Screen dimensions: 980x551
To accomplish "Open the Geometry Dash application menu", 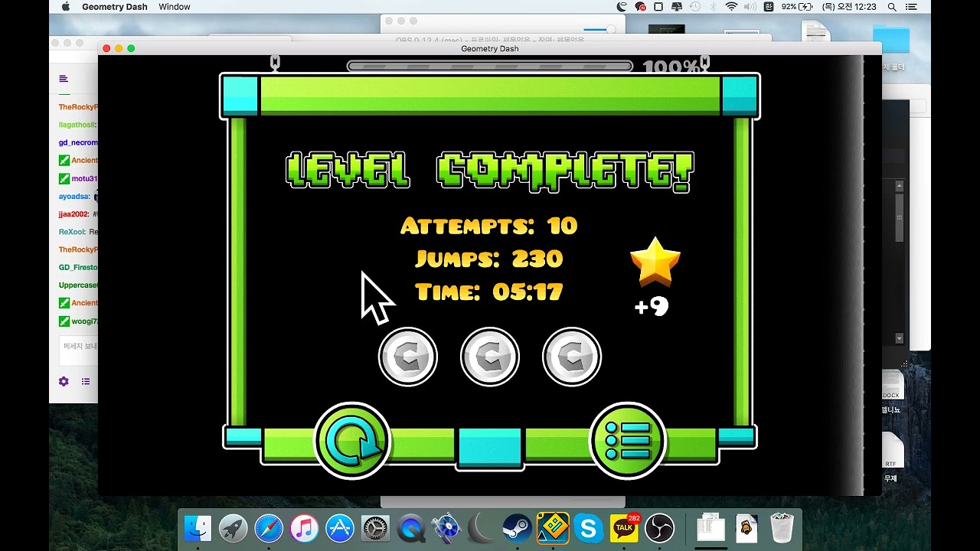I will tap(115, 7).
